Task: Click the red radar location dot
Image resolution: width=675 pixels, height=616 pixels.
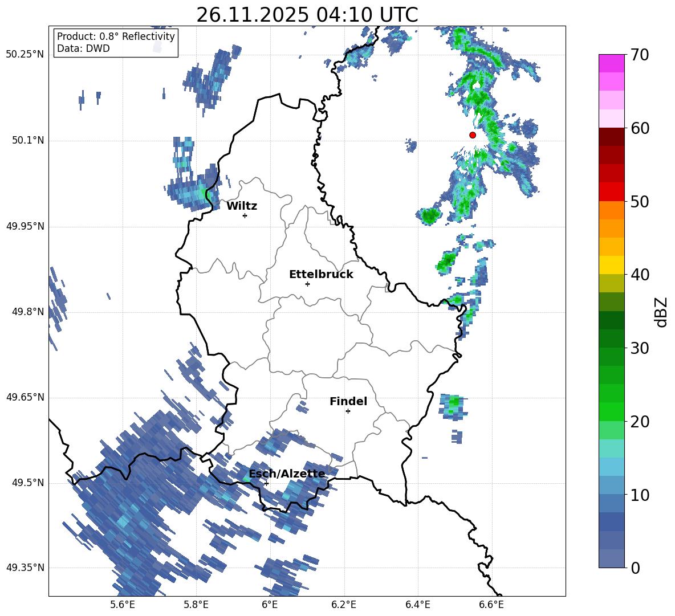Action: click(473, 135)
